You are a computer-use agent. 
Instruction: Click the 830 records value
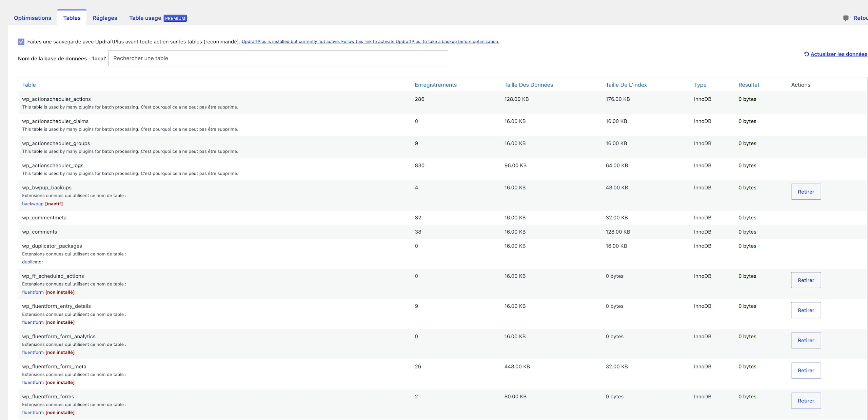point(419,165)
